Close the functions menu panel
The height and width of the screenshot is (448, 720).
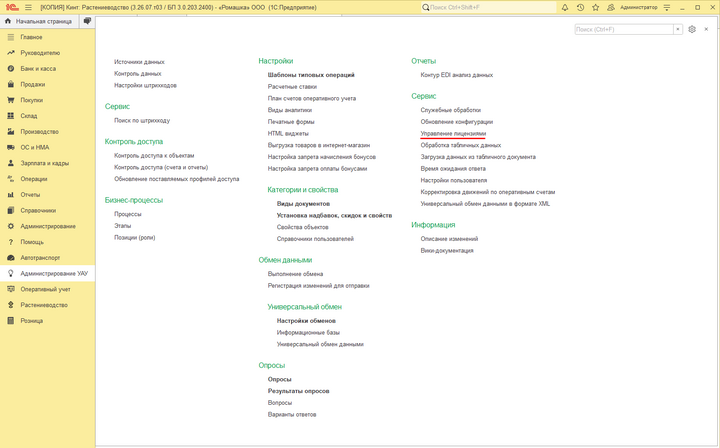[x=706, y=29]
